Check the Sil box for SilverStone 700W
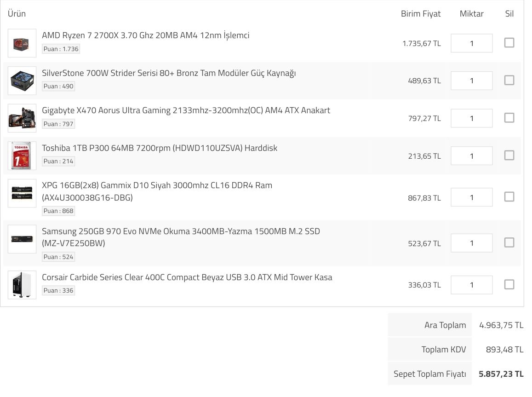Image resolution: width=532 pixels, height=397 pixels. [x=509, y=81]
